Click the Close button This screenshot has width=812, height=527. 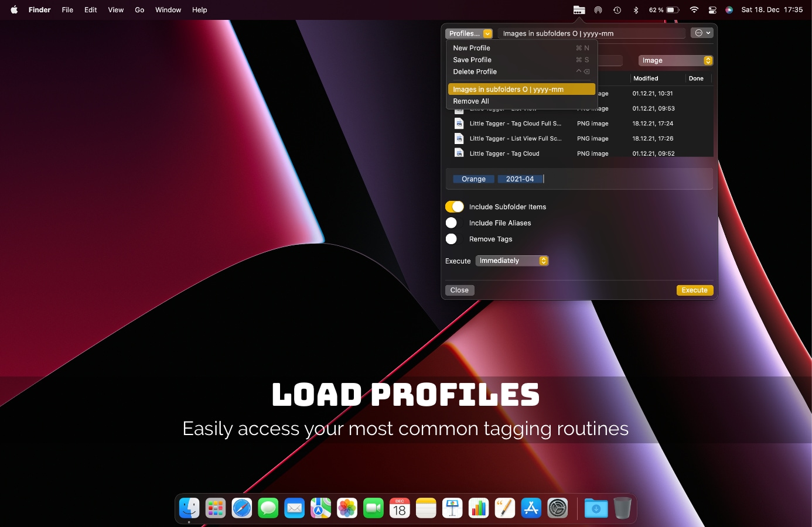[x=459, y=290]
